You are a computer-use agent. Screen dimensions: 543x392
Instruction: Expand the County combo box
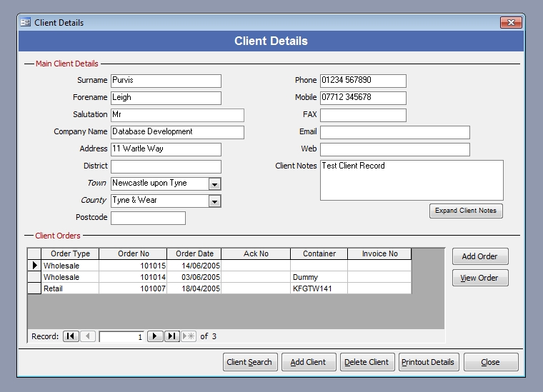tap(214, 201)
